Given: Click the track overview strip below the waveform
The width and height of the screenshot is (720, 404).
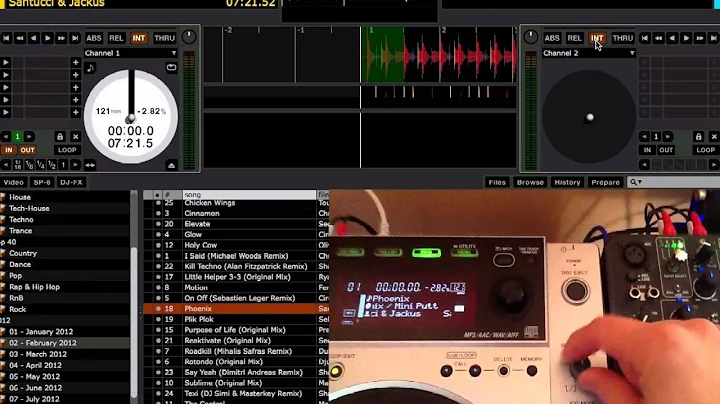Looking at the screenshot, I should 360,97.
